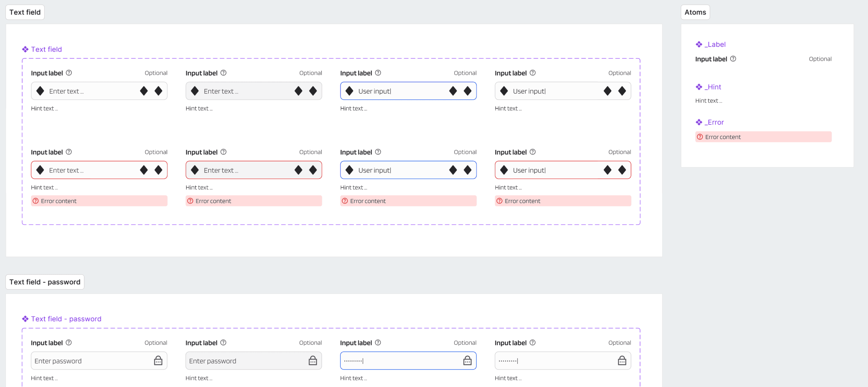Click the purple Text field - password title

click(x=66, y=319)
